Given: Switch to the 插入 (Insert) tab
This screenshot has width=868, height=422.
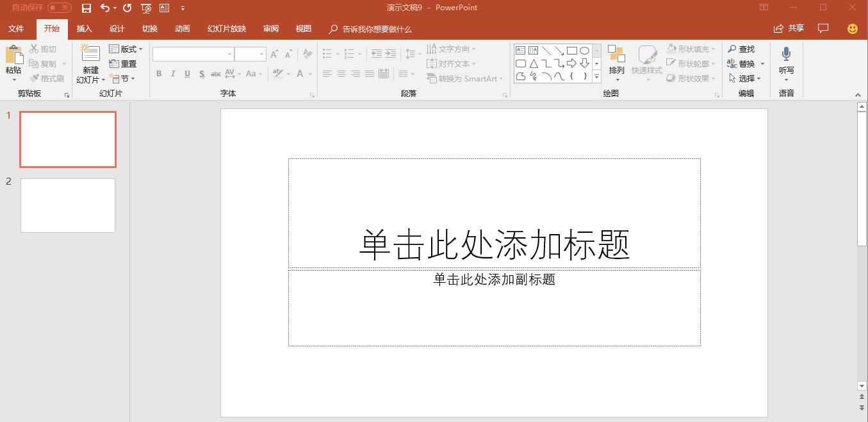Looking at the screenshot, I should (85, 29).
